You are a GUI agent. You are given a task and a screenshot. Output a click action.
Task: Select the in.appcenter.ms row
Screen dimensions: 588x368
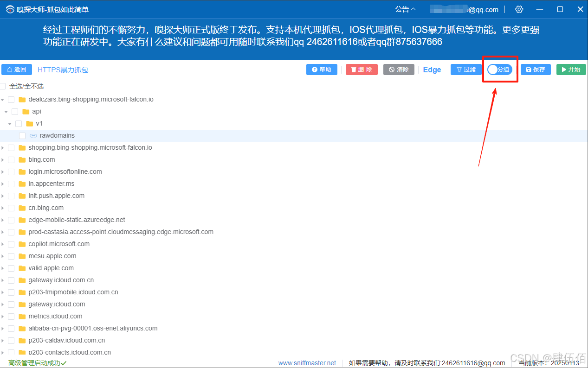coord(294,184)
